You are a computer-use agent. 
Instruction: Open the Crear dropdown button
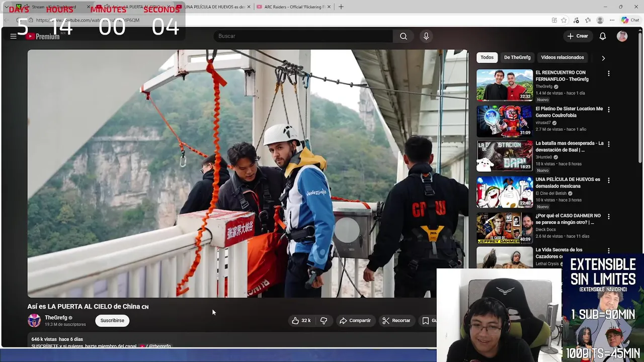click(578, 36)
